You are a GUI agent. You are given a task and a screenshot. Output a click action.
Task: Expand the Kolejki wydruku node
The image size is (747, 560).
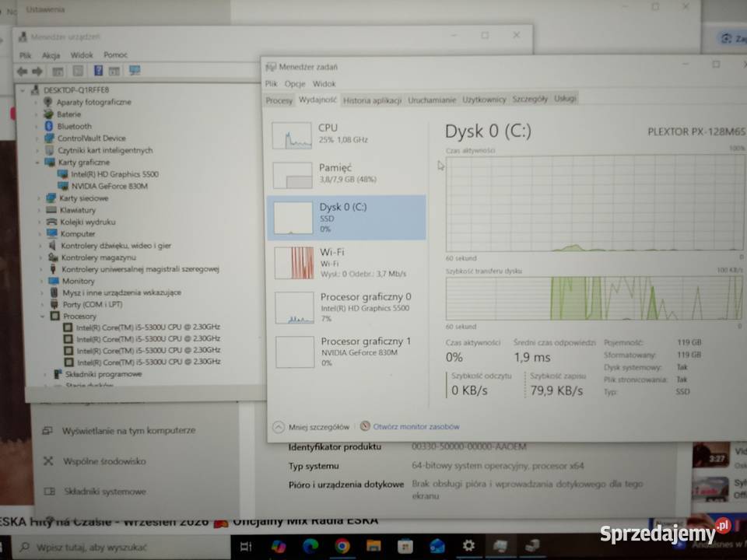39,222
